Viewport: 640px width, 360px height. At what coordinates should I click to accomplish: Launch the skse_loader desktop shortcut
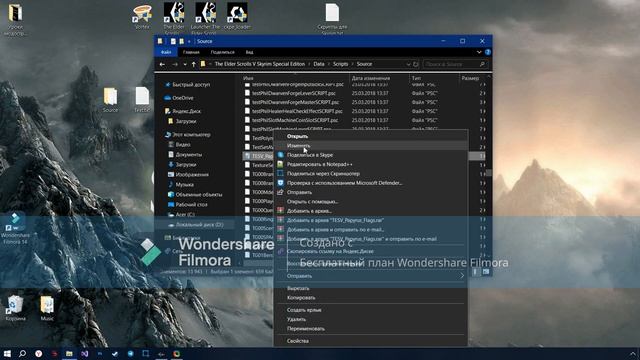pyautogui.click(x=237, y=17)
